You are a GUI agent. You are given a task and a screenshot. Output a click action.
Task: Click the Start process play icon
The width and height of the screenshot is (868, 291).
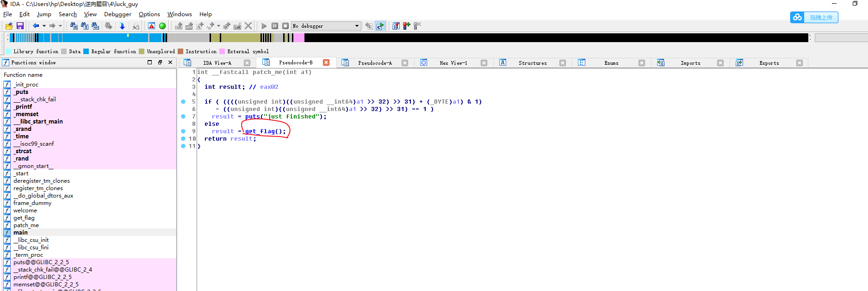point(264,26)
